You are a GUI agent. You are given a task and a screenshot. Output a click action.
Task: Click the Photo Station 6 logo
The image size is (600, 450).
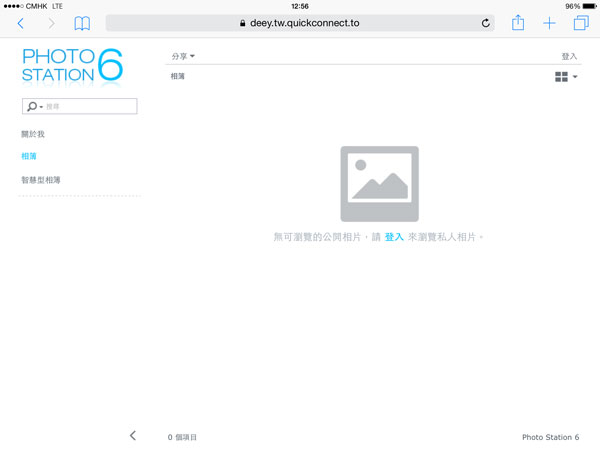(x=73, y=63)
